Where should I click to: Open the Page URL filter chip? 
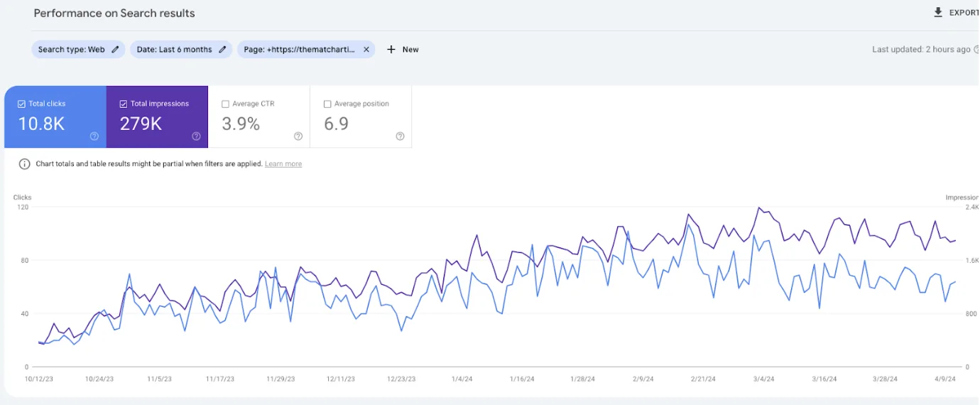299,50
